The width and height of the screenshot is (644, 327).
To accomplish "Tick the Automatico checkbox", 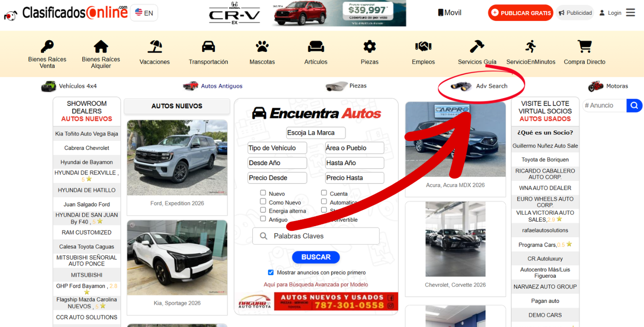I will click(324, 201).
